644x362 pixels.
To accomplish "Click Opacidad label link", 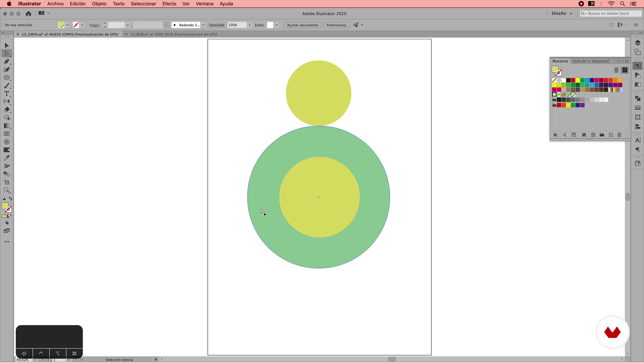I will [217, 25].
